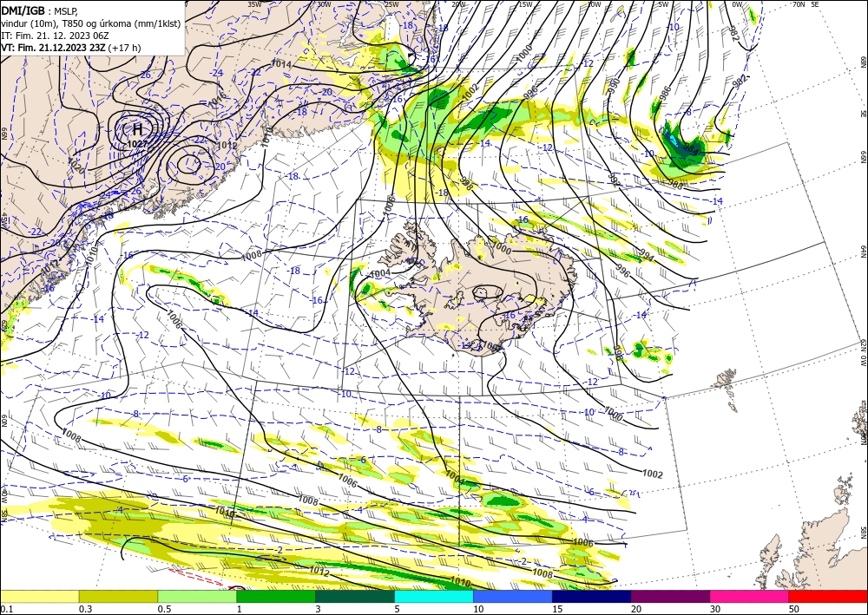Select the 'IT: Fim. 21. 12. 2023 06Z' line
Viewport: 868px width, 615px height.
point(55,36)
